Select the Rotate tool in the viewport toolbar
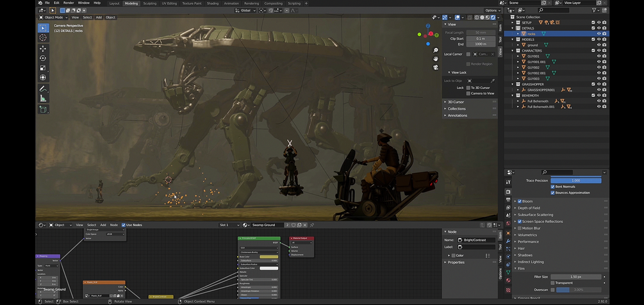The image size is (644, 305). coord(43,58)
